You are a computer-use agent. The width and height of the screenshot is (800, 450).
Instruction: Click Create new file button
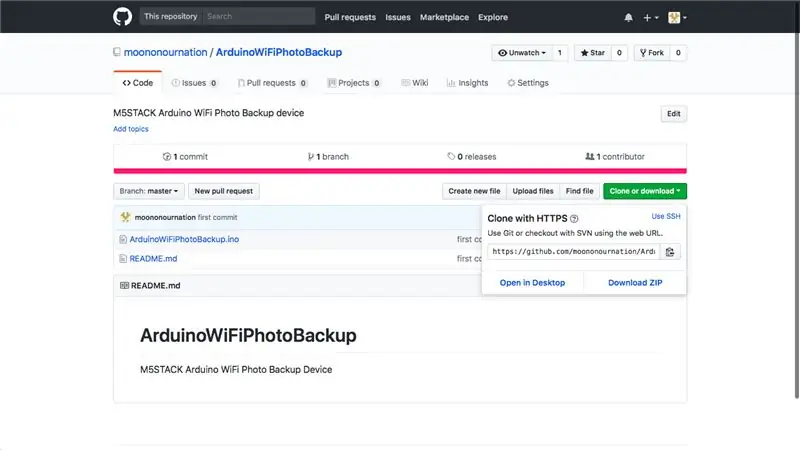pos(474,191)
